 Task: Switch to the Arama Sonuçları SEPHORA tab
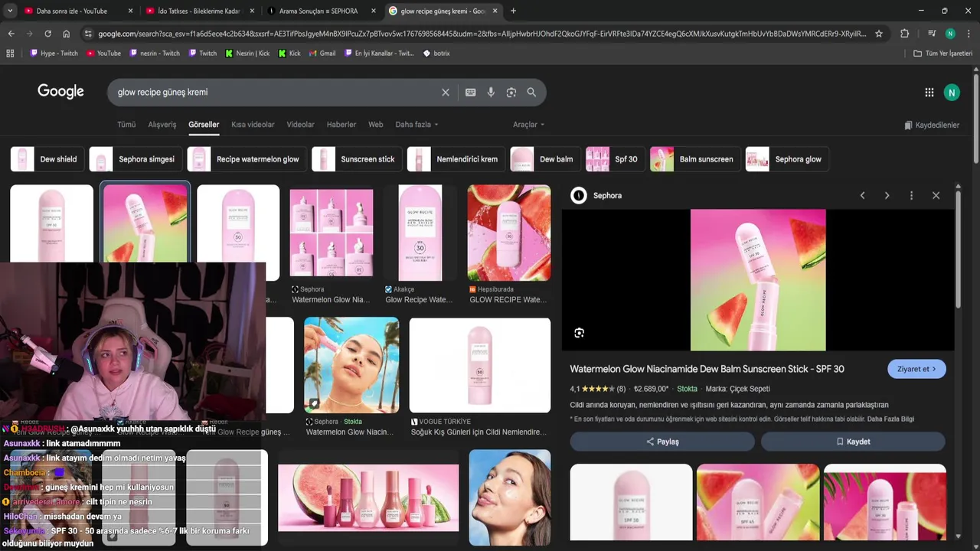click(322, 11)
